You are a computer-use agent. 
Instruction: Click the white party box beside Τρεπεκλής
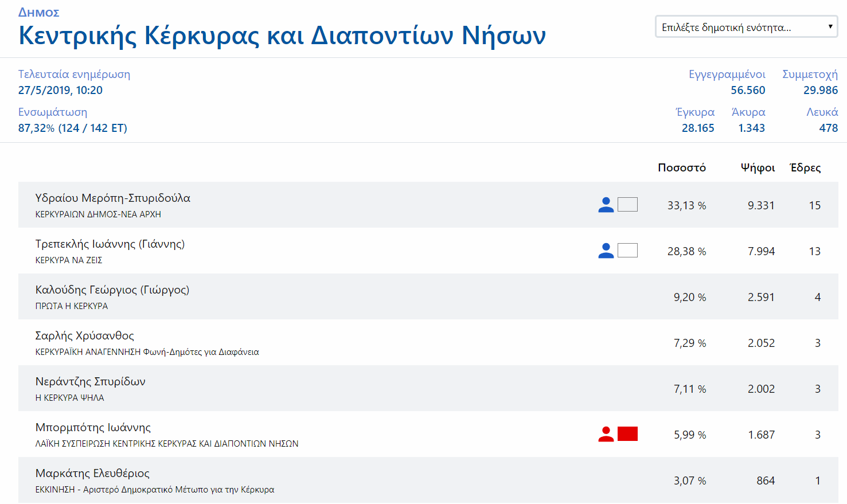tap(627, 250)
